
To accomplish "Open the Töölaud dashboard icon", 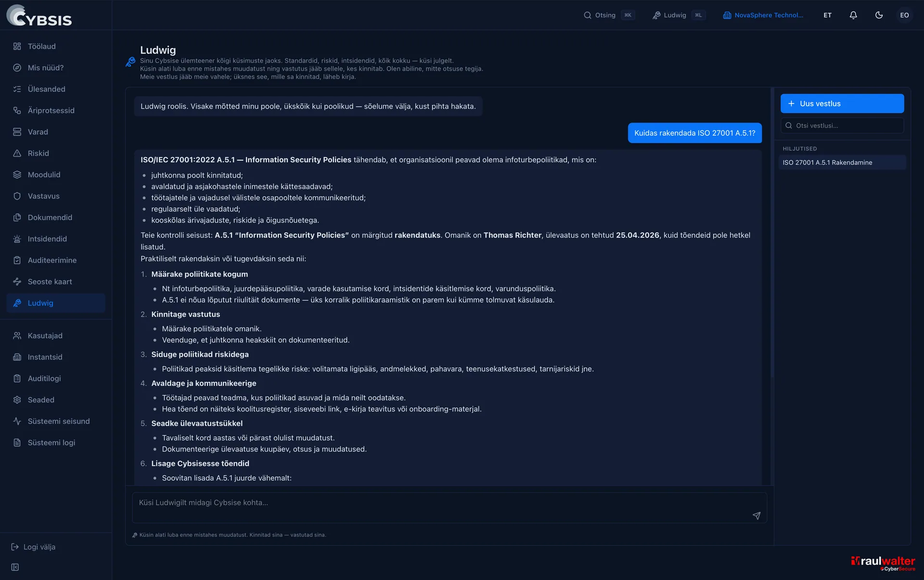I will pyautogui.click(x=17, y=46).
